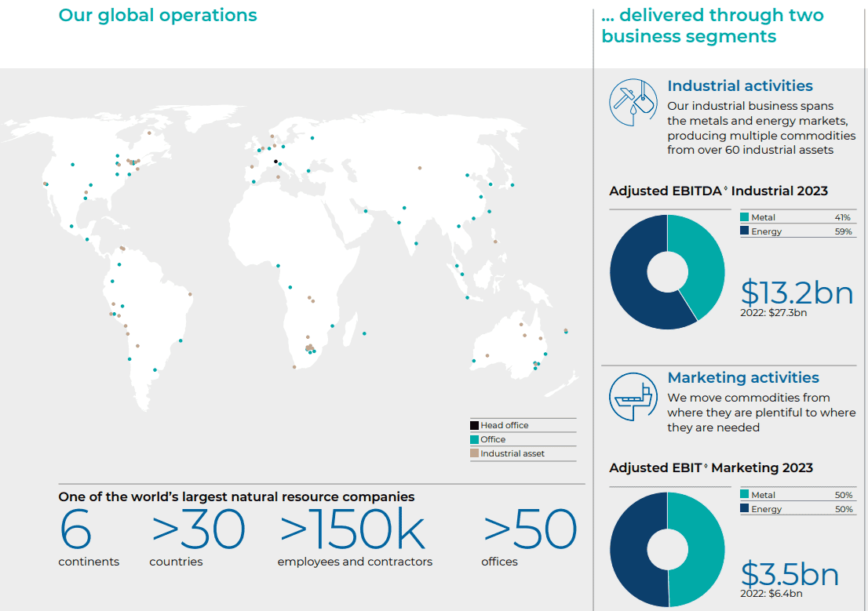Click the >50 offices statistic

click(530, 531)
